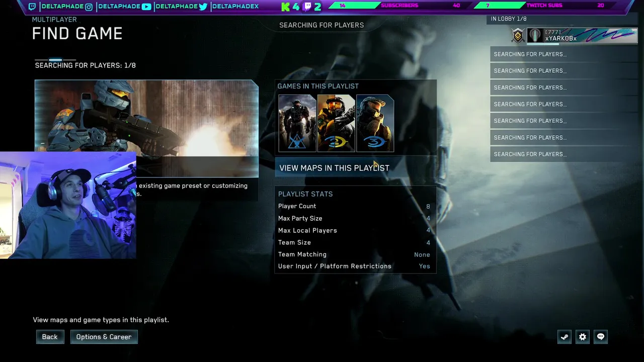Select the Halo 2 Anniversary game thumbnail

336,123
